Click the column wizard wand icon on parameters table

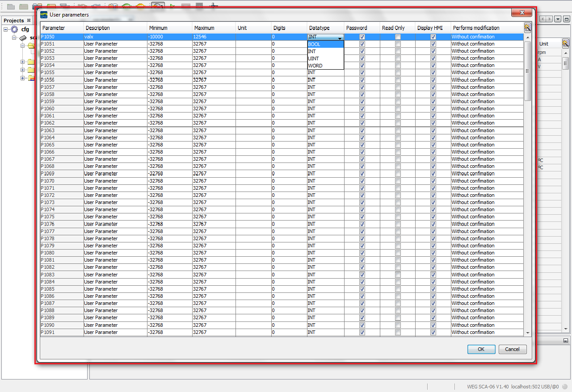[527, 28]
